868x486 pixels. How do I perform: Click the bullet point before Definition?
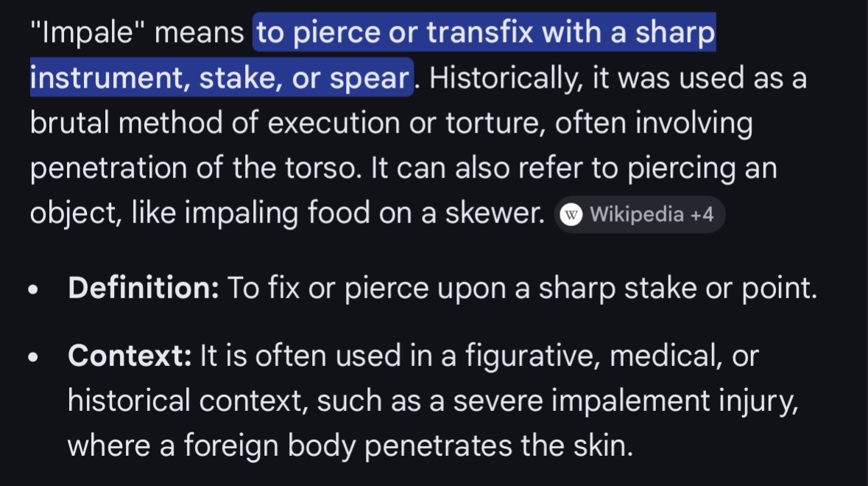tap(32, 290)
